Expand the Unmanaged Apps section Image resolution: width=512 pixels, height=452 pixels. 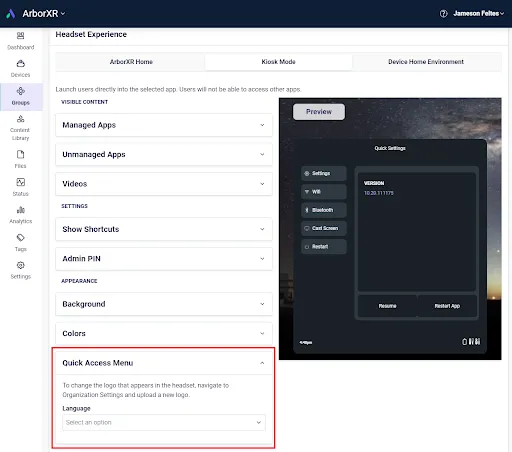[x=164, y=154]
